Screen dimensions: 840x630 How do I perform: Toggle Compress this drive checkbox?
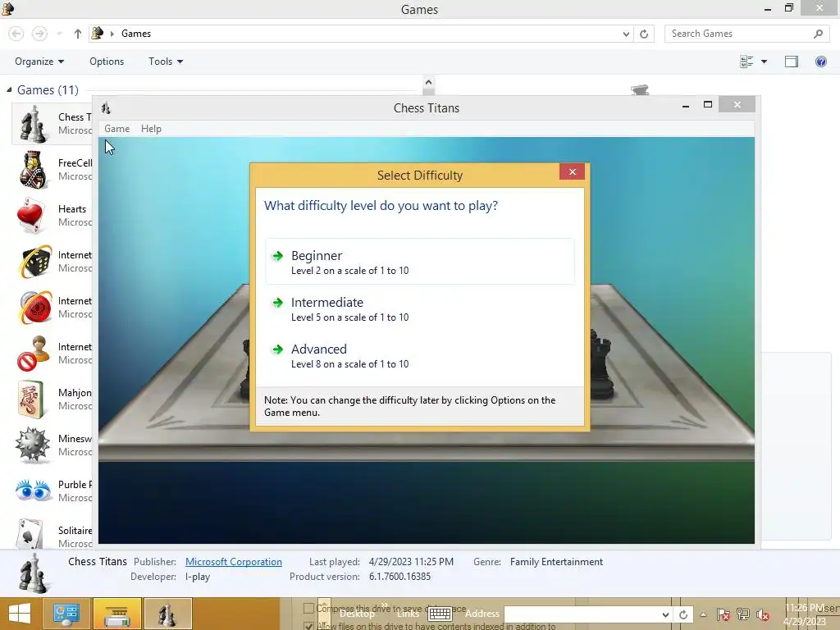pyautogui.click(x=308, y=608)
